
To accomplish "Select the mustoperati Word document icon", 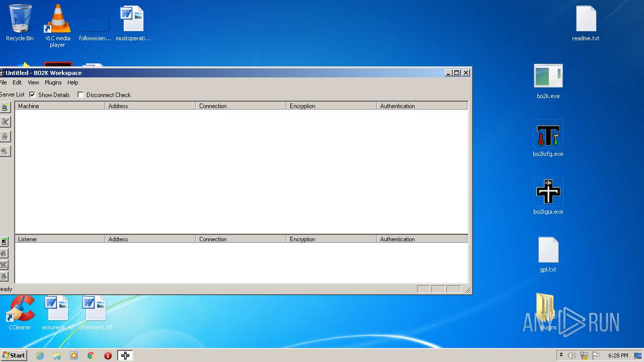I will [x=133, y=23].
